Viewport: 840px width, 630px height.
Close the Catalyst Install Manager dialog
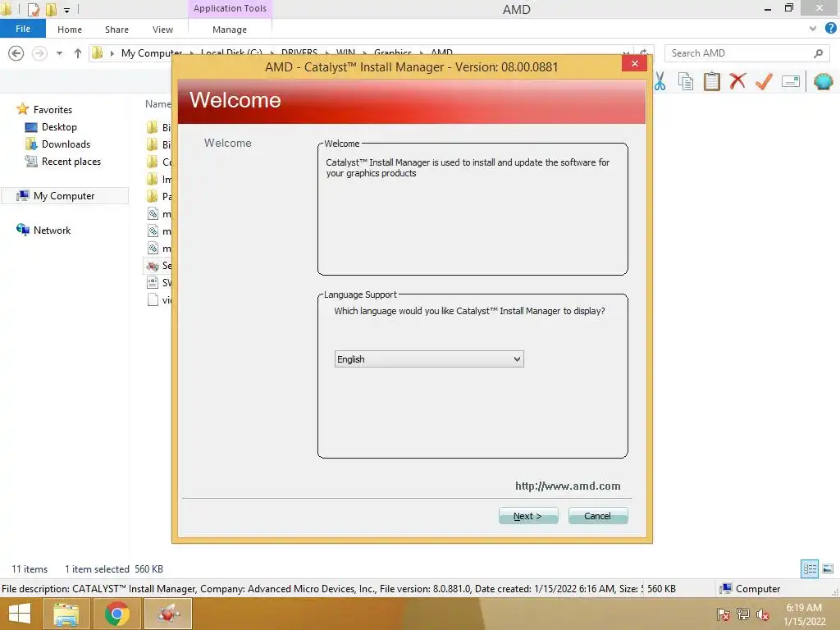click(634, 63)
